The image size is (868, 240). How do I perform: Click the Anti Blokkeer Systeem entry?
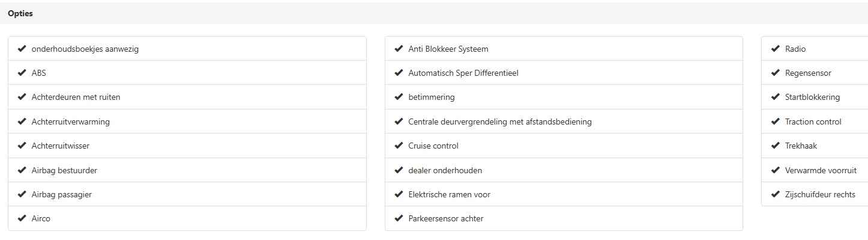pos(564,49)
